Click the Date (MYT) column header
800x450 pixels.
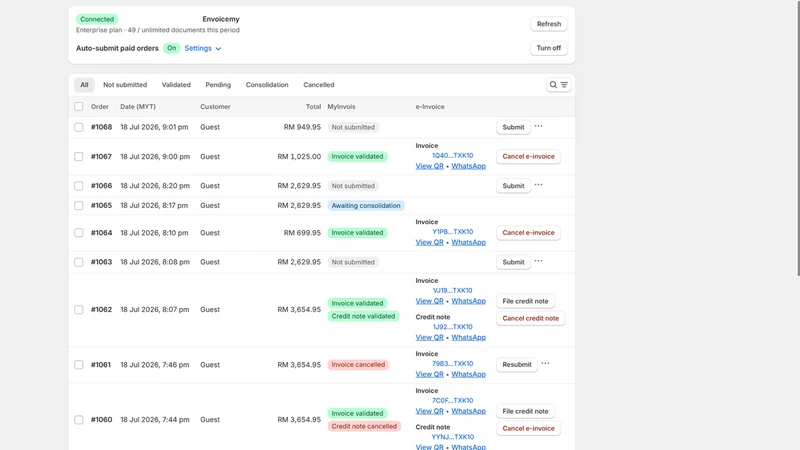[138, 107]
